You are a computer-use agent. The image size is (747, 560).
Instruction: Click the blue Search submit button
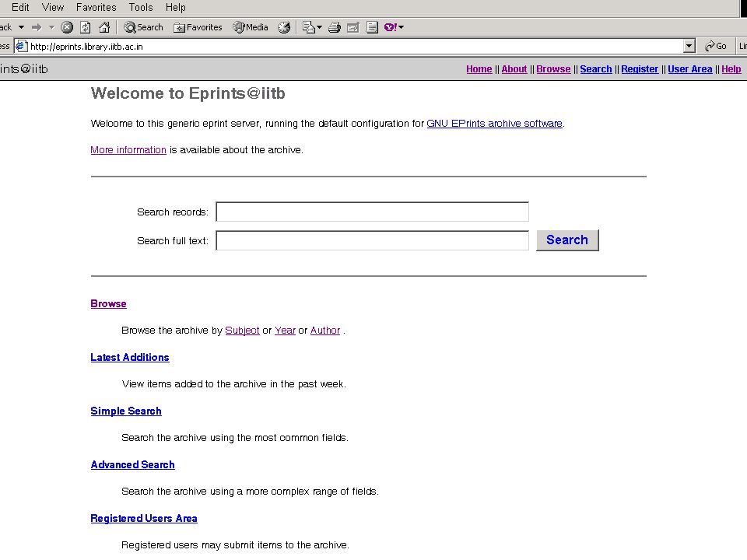click(567, 240)
